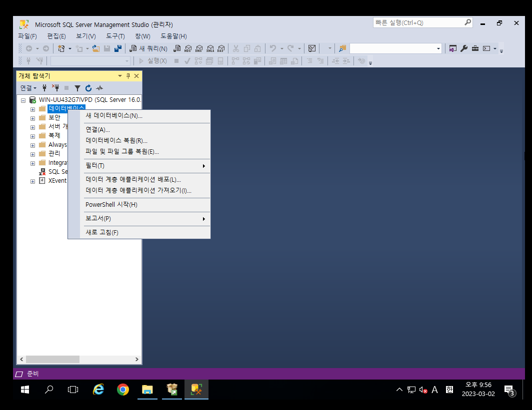Open File Explorer from the taskbar
The image size is (532, 410).
(x=147, y=390)
